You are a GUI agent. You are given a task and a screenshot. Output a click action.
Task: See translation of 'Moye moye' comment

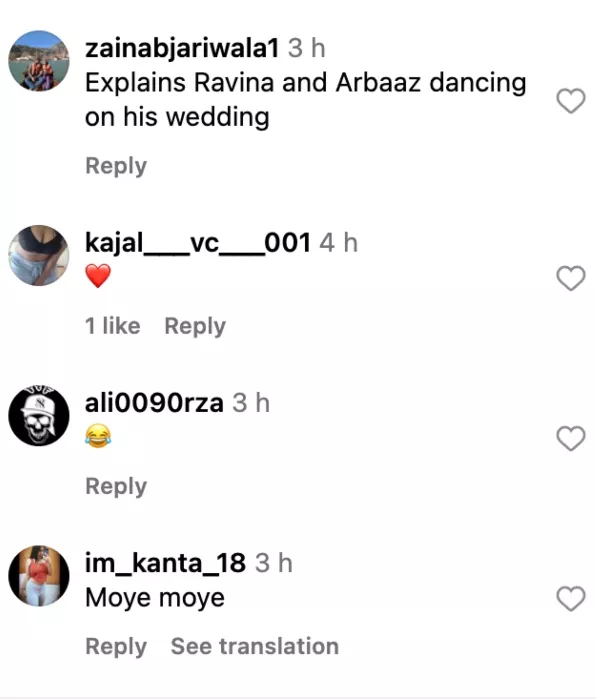255,646
